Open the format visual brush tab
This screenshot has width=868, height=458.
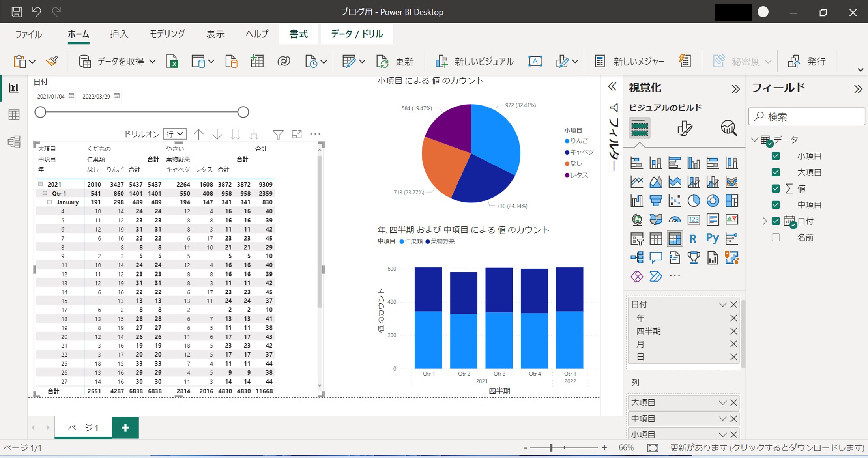684,128
